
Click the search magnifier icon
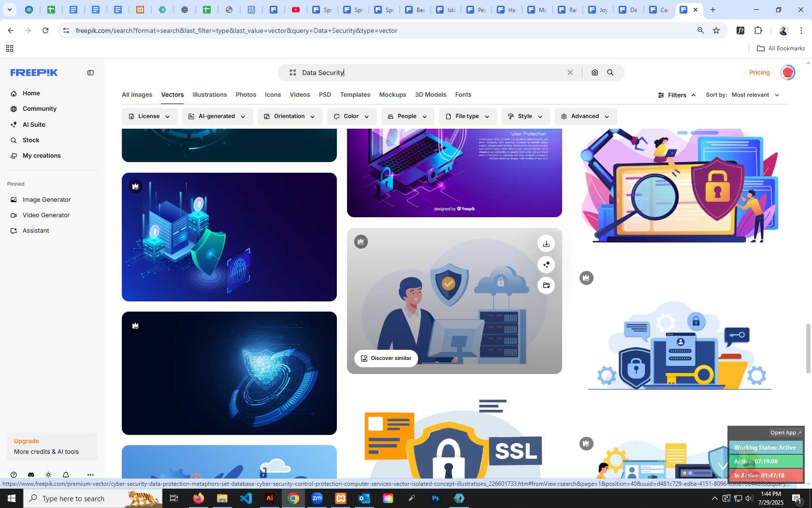(x=610, y=73)
